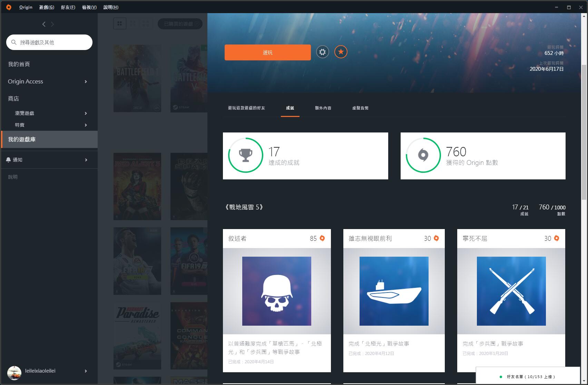Select the Battlefield 1 game cover
Screen dimensions: 588x385
[137, 78]
